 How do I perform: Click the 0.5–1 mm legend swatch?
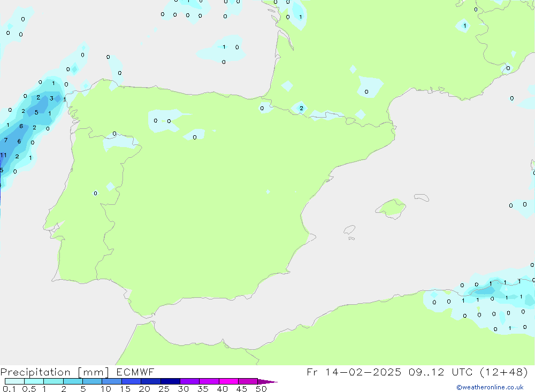tap(34, 381)
